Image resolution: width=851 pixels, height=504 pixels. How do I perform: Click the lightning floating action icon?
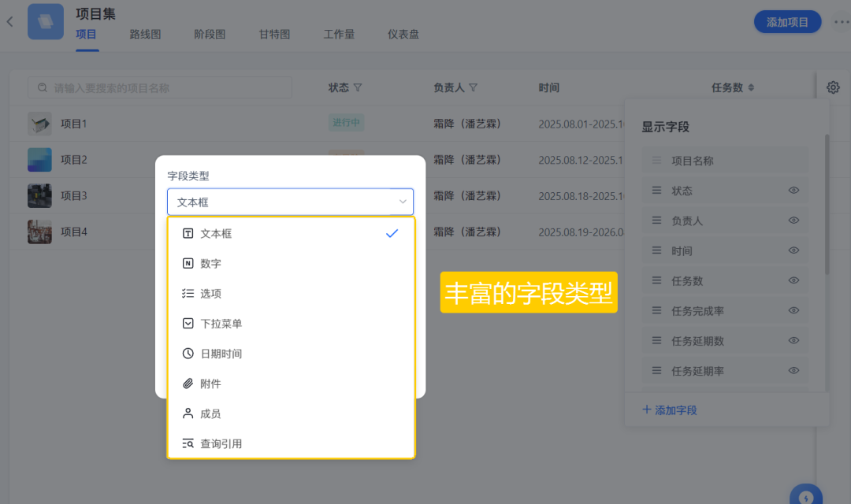click(x=805, y=496)
